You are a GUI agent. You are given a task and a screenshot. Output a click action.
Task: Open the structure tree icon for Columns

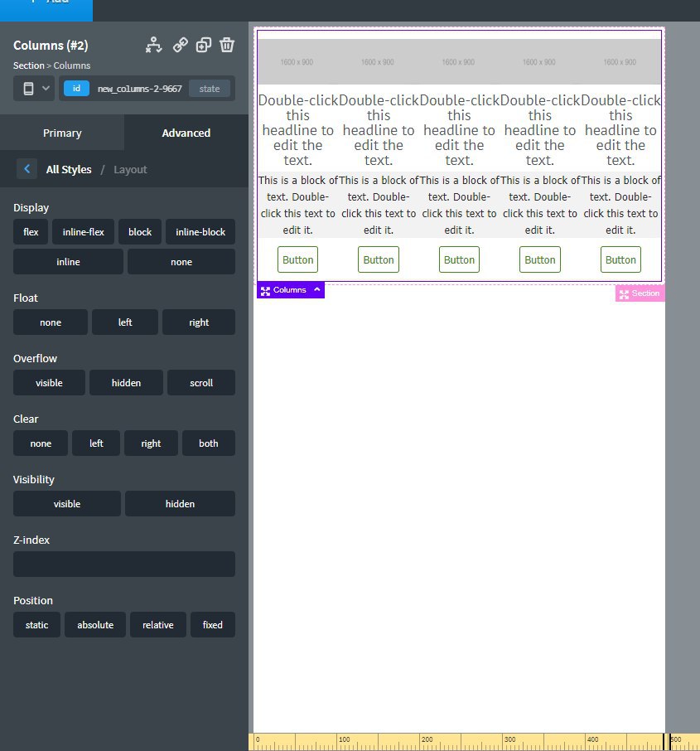click(153, 45)
